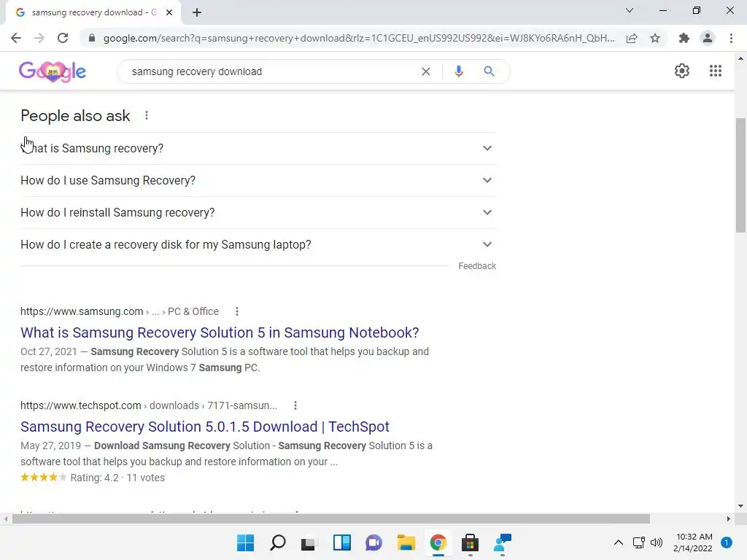Viewport: 747px width, 560px height.
Task: Share this page via share icon
Action: coord(632,38)
